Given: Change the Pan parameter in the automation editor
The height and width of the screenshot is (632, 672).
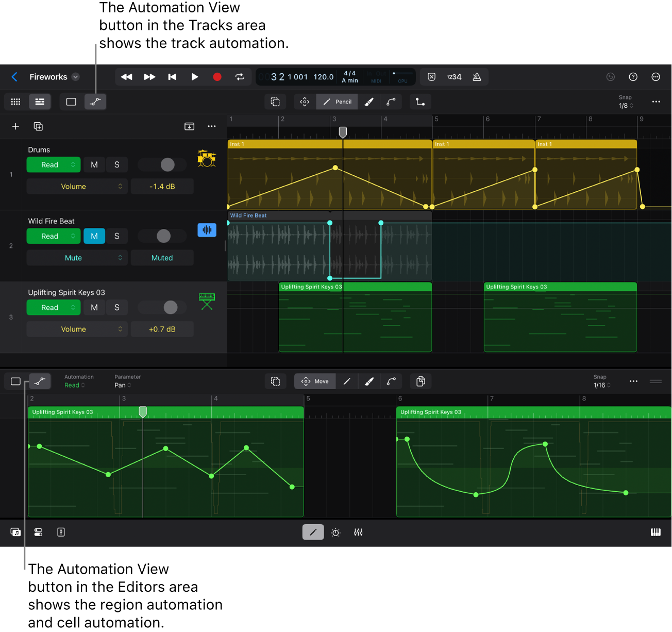Looking at the screenshot, I should pos(123,385).
